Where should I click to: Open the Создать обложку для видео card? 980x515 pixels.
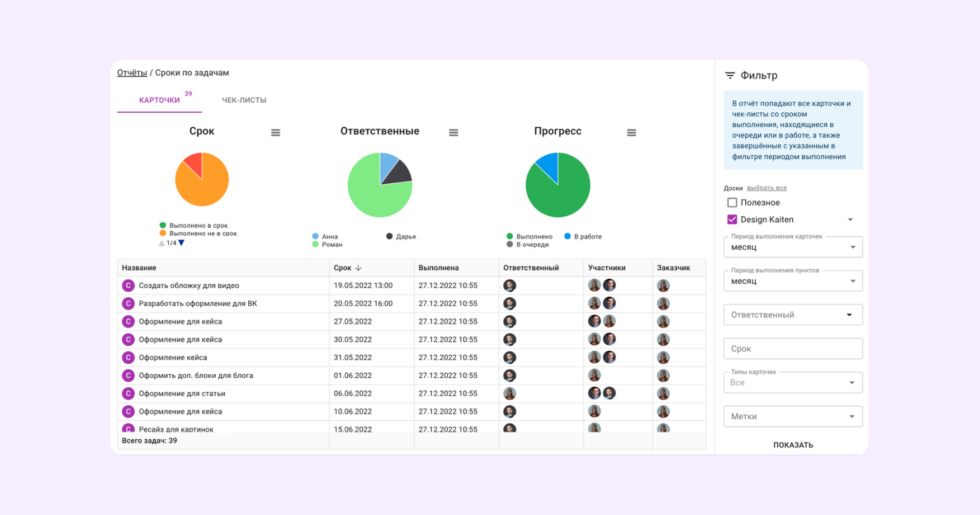point(189,285)
